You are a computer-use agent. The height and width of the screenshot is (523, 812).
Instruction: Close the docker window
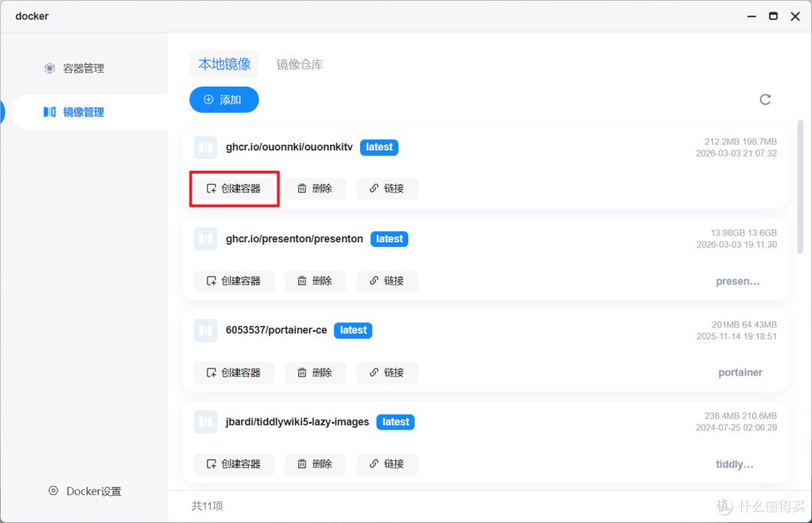pyautogui.click(x=795, y=17)
